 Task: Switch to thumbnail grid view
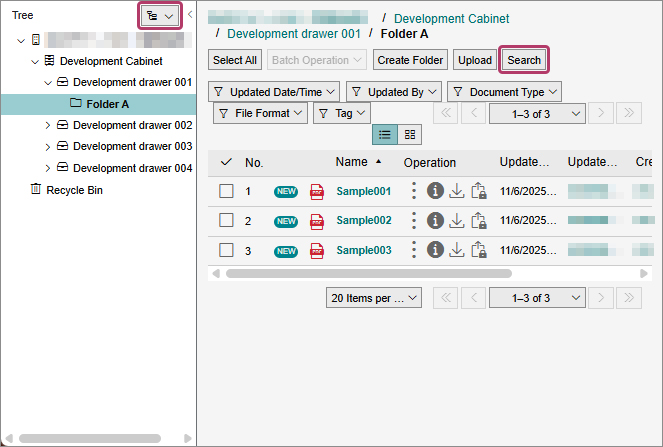tap(410, 134)
